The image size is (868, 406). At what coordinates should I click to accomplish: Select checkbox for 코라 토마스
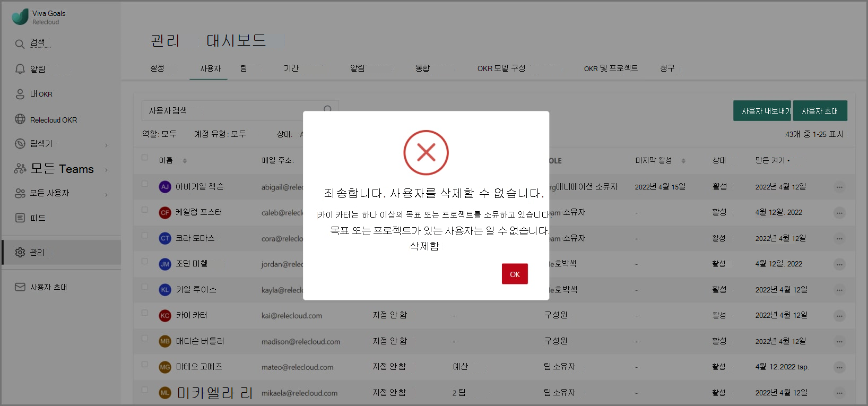click(144, 236)
